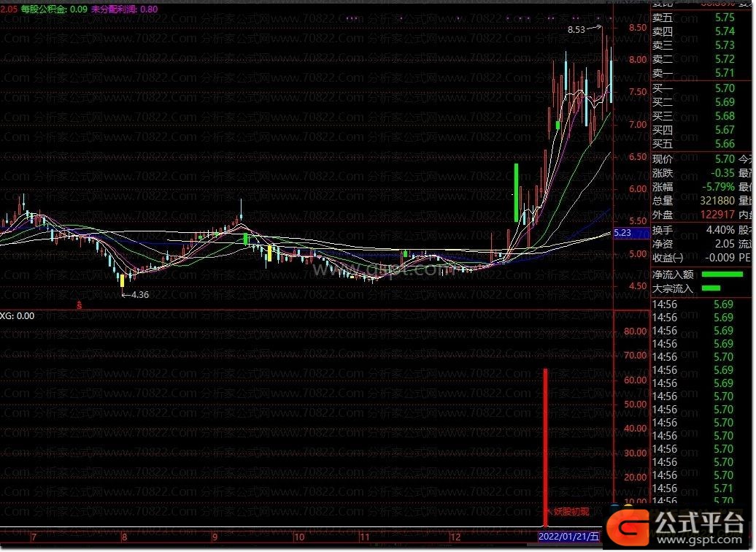Click the 每股公积金: 0.09 indicator text
This screenshot has width=756, height=552.
coord(54,9)
